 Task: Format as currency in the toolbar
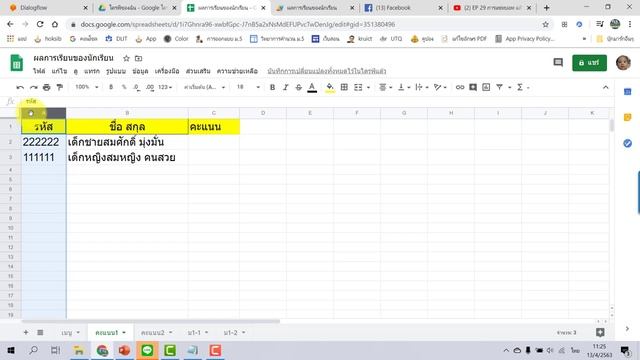click(x=111, y=87)
